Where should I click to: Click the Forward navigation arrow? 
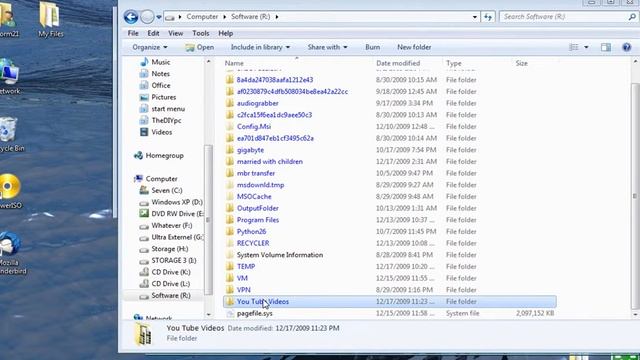point(147,17)
